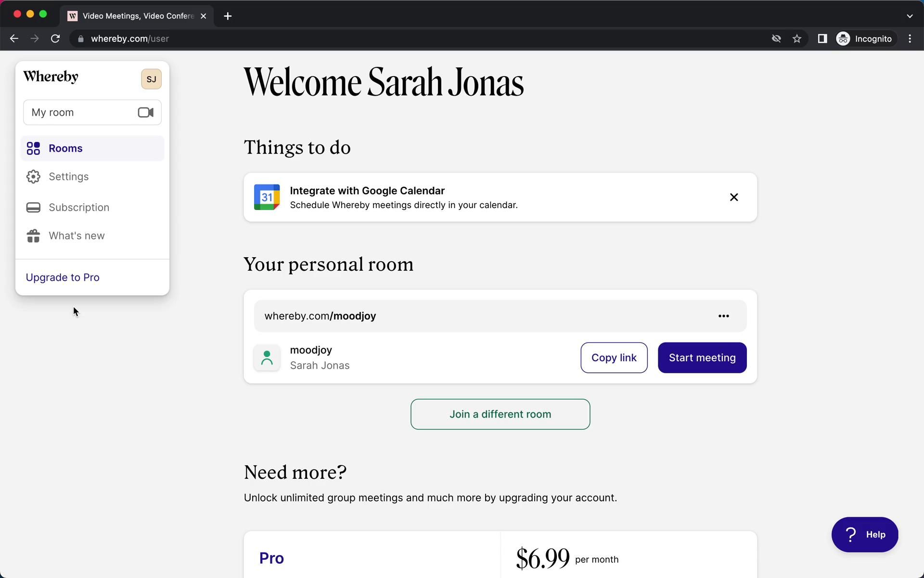Click the My room input field
Image resolution: width=924 pixels, height=578 pixels.
click(92, 112)
